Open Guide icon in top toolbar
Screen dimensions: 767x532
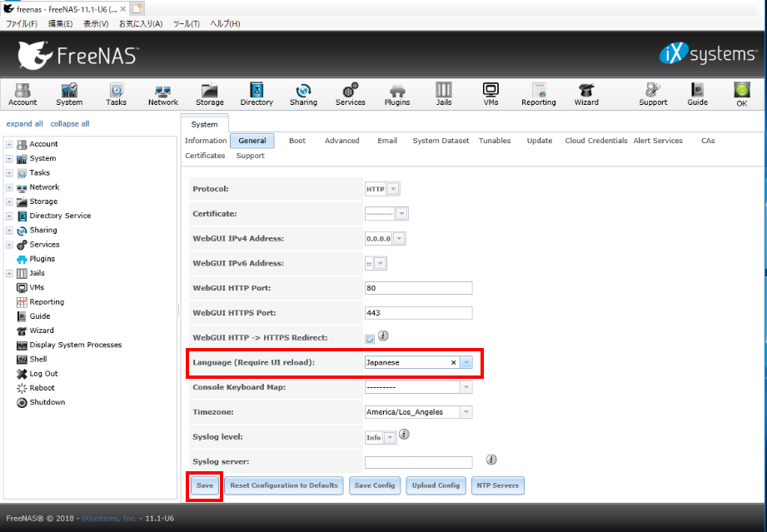697,94
